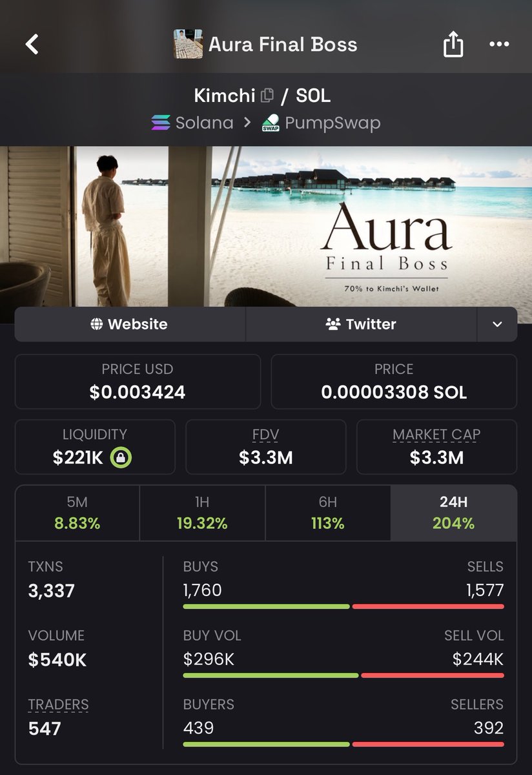The height and width of the screenshot is (775, 532).
Task: Go back using the left chevron
Action: 32,45
